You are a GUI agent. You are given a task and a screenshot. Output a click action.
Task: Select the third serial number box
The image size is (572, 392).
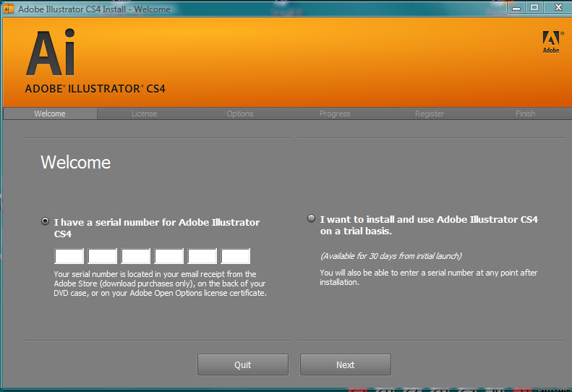click(x=136, y=256)
